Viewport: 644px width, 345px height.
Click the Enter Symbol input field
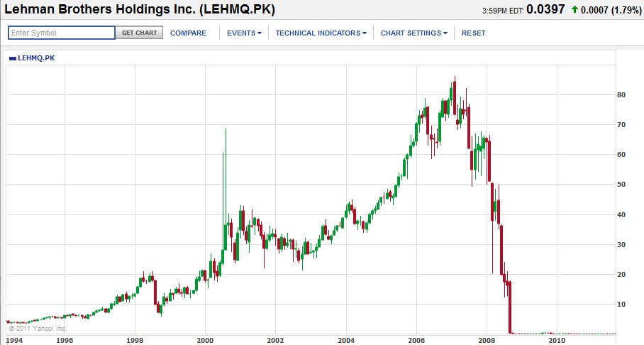(62, 33)
